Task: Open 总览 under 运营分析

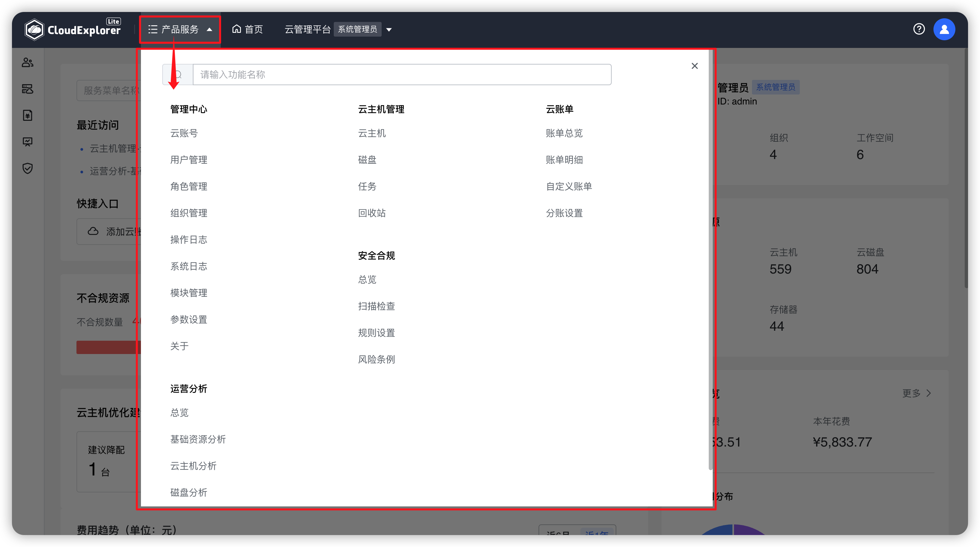Action: [x=179, y=413]
